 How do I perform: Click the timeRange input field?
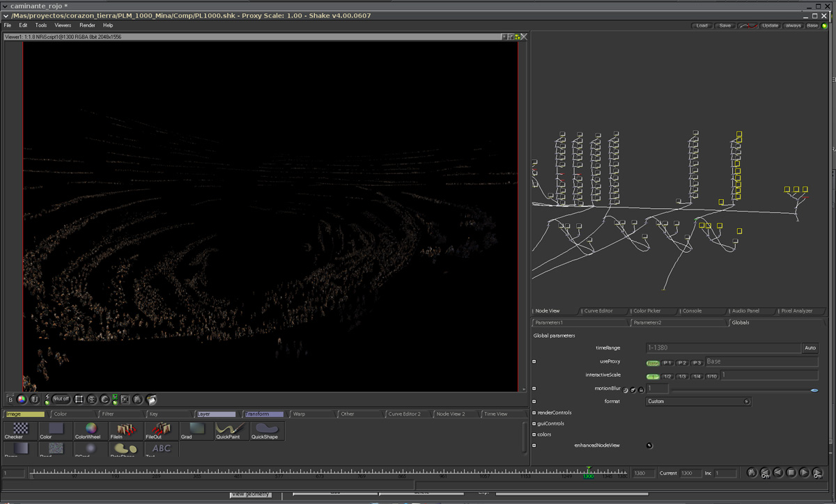click(x=723, y=348)
